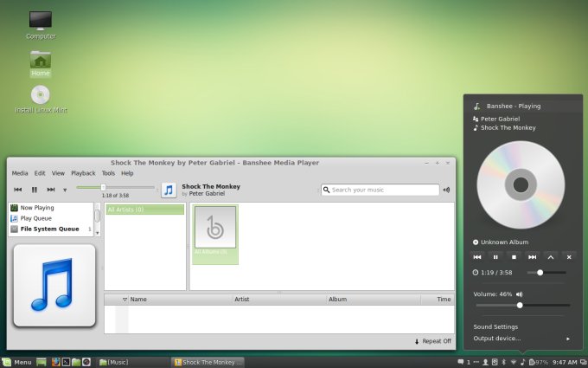This screenshot has height=368, width=588.
Task: Open the Computer desktop icon
Action: (x=41, y=25)
